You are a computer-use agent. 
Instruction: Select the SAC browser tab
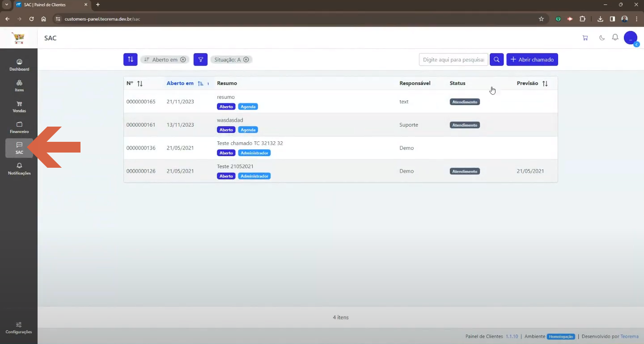pos(51,4)
